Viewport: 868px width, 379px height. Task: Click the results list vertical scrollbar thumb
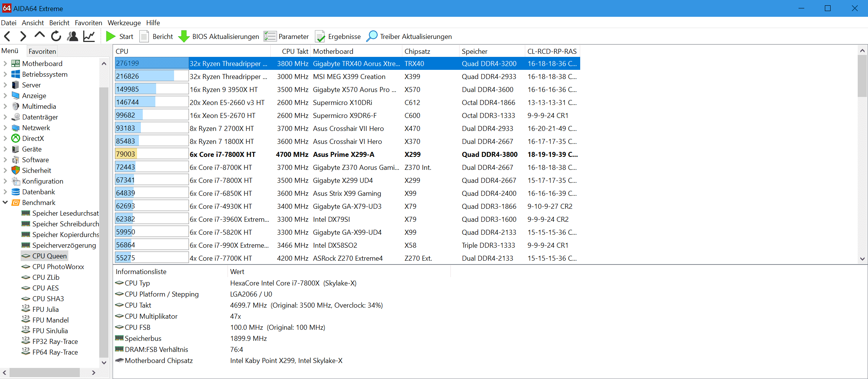(x=862, y=76)
